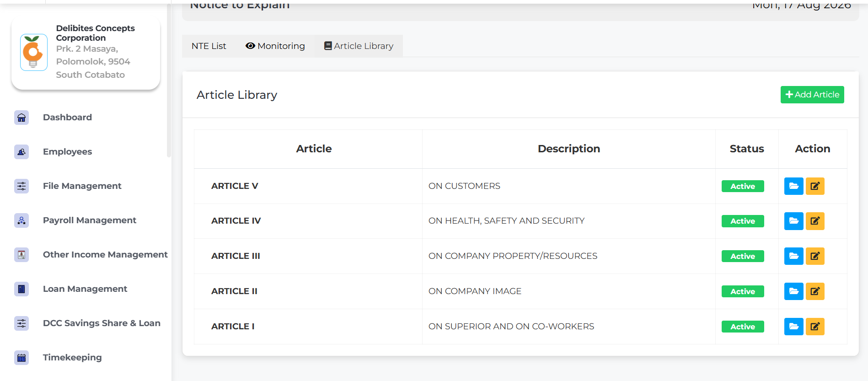Go to Employees menu item
The height and width of the screenshot is (381, 868).
(x=67, y=152)
